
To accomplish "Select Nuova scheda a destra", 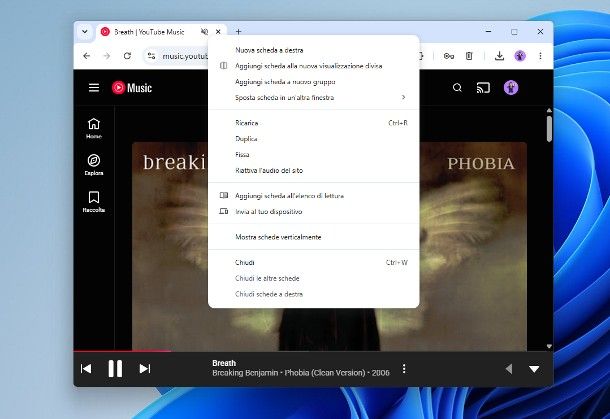I will [314, 50].
